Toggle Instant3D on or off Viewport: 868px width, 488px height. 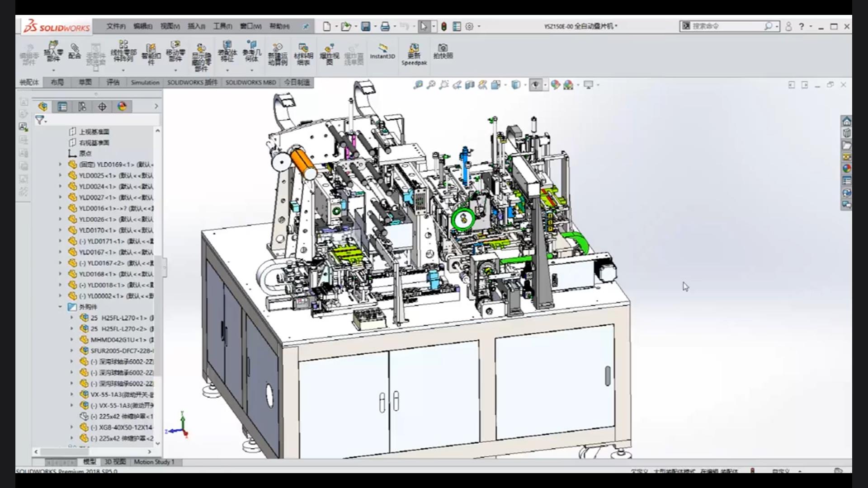click(382, 51)
